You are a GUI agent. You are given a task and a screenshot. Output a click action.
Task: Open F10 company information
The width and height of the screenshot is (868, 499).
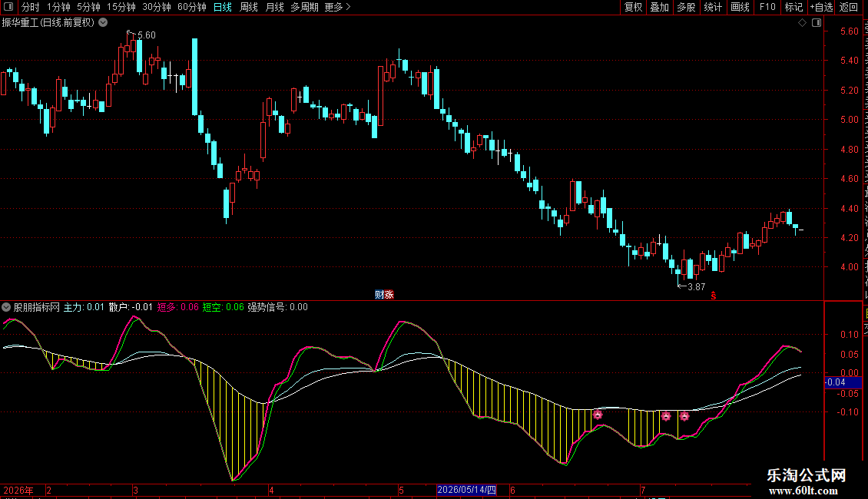[767, 7]
